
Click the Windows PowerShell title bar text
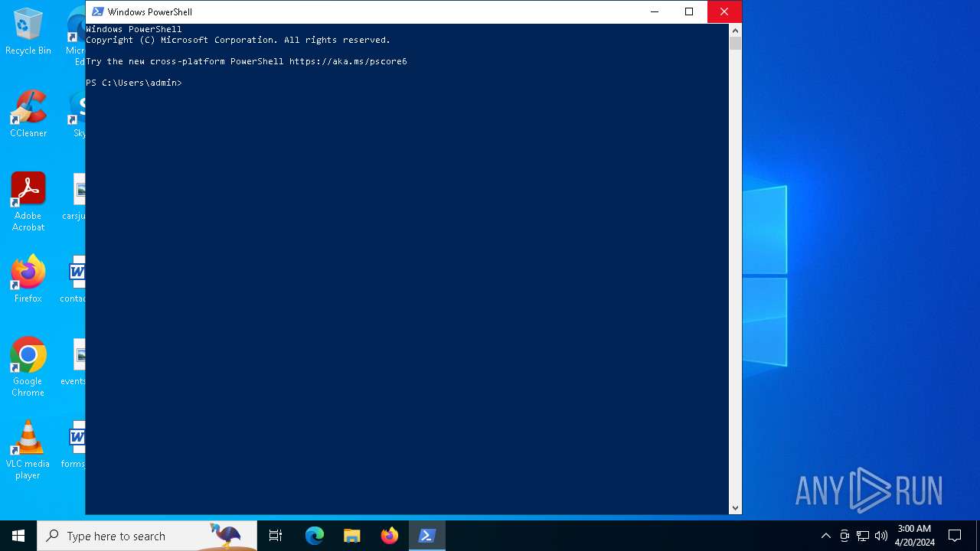(150, 11)
